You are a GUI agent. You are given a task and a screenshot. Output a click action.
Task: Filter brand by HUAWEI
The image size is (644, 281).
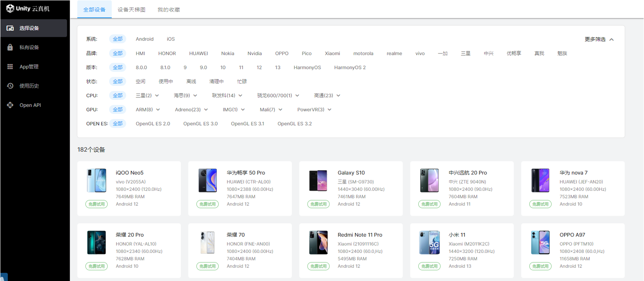(x=198, y=53)
